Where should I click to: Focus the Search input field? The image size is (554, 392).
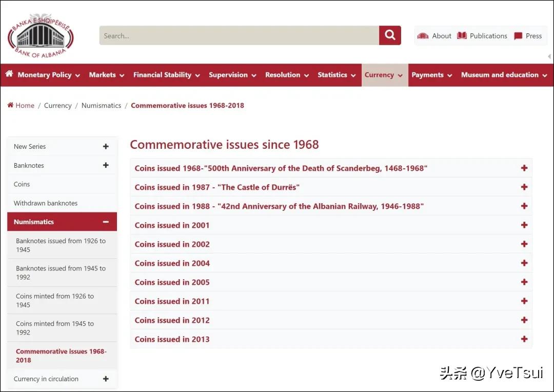click(239, 35)
